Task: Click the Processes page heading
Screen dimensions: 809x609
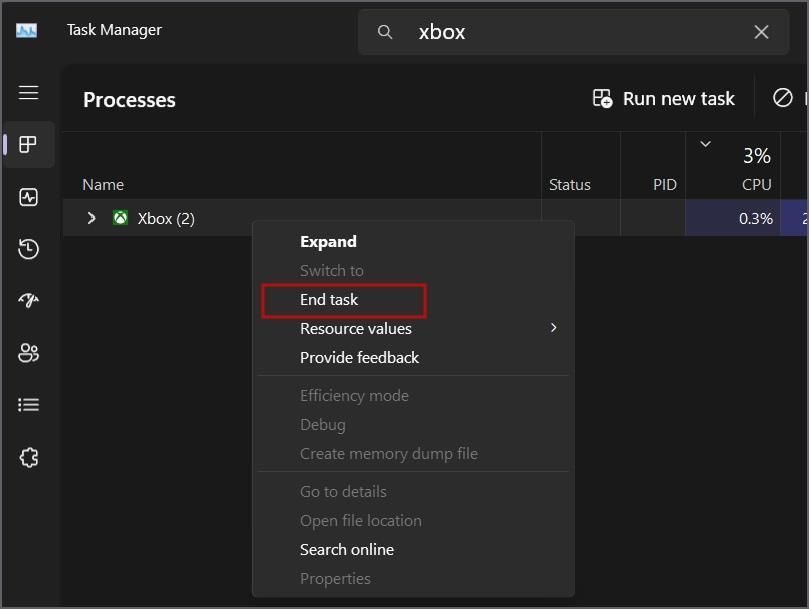Action: (129, 100)
